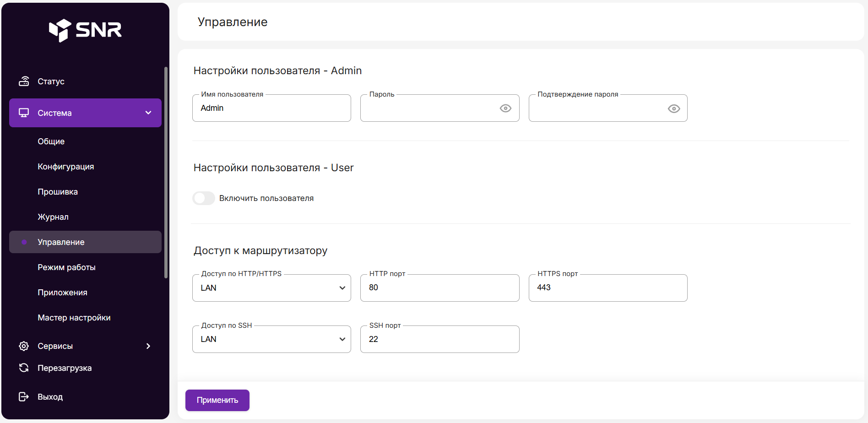The image size is (868, 423).
Task: Click the Выход label to log out
Action: (x=50, y=397)
